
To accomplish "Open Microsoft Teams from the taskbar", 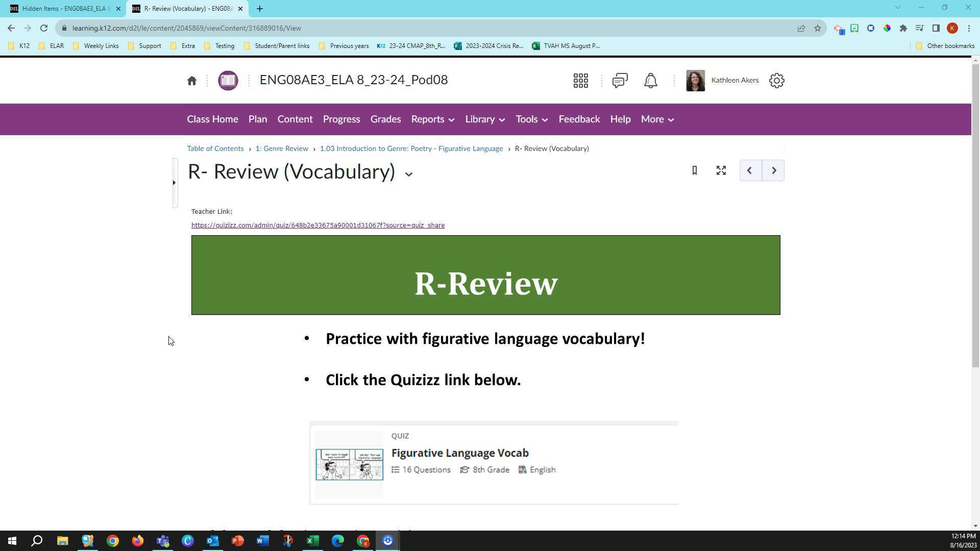I will coord(163,541).
